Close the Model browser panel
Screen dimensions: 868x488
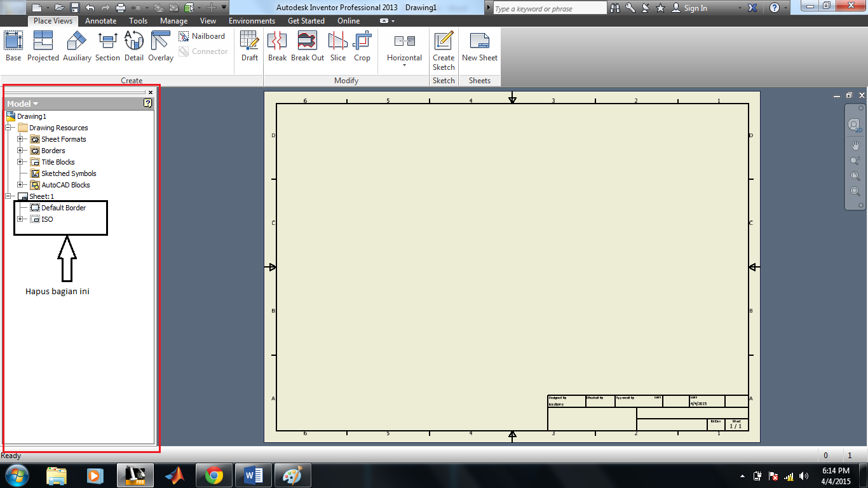[x=151, y=93]
